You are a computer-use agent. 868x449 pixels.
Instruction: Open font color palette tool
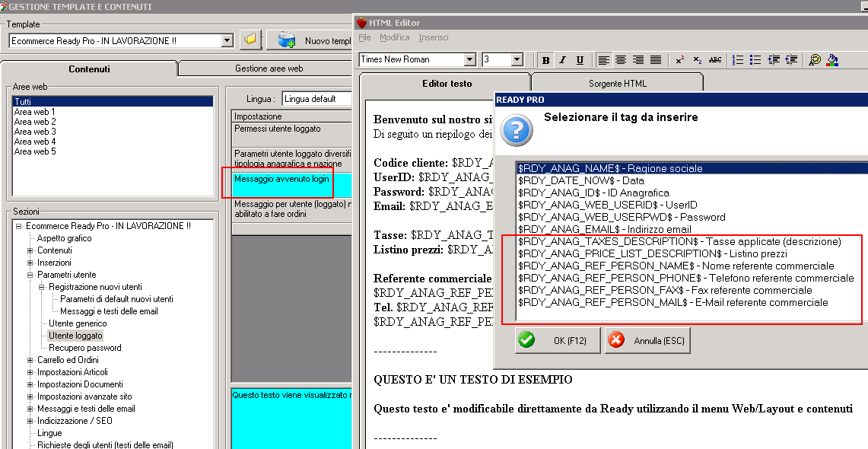coord(814,60)
